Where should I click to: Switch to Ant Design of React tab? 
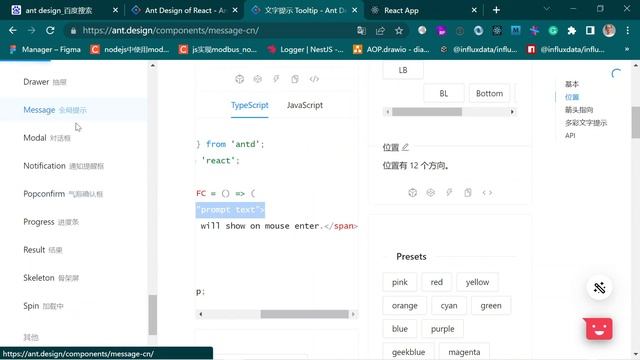(185, 11)
